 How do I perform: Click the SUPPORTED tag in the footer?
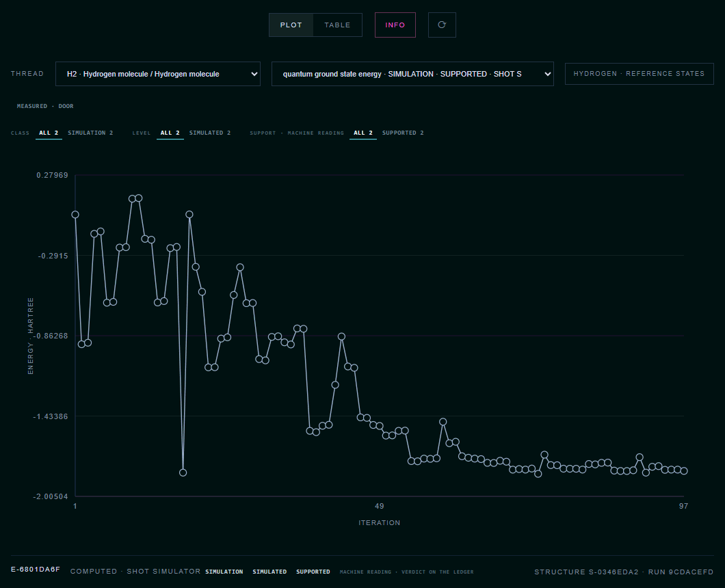click(313, 572)
